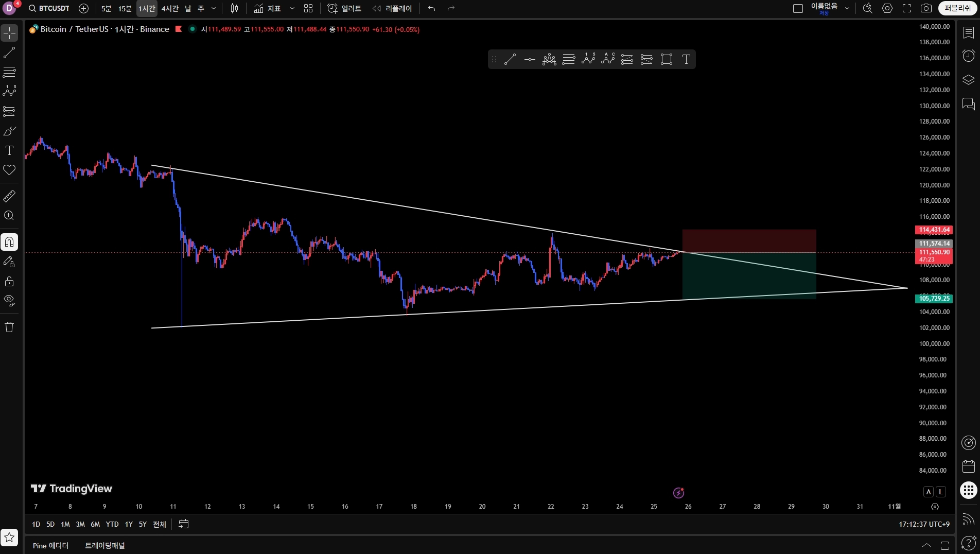The height and width of the screenshot is (554, 980).
Task: Open the 트레이딩패널 tab
Action: (x=105, y=545)
